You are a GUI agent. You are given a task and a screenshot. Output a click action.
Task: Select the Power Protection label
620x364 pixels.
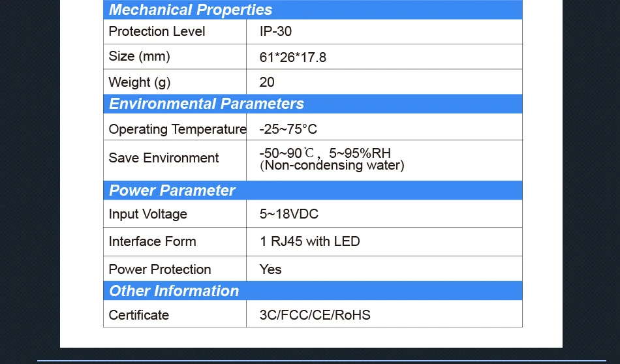pos(160,269)
